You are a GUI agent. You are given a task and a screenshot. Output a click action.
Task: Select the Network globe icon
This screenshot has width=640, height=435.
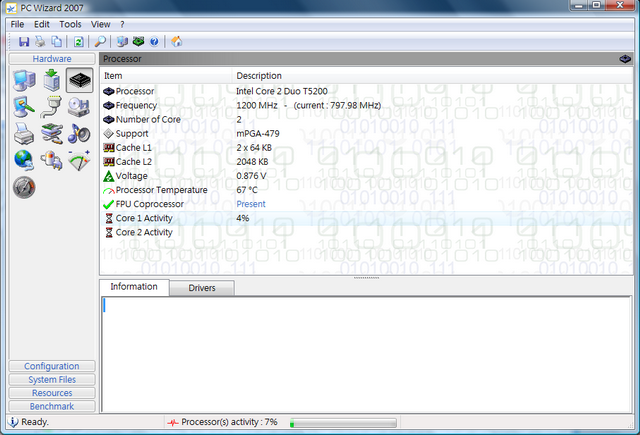click(x=24, y=160)
